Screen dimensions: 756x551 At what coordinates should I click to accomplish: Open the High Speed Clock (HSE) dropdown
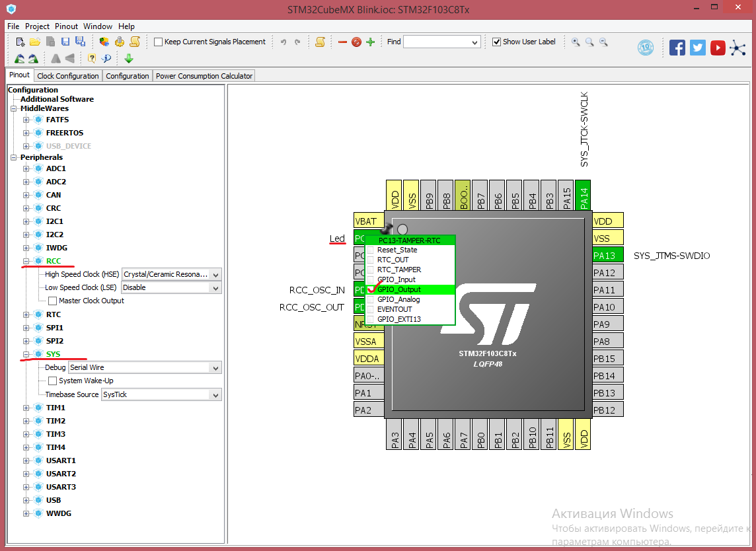click(x=215, y=275)
